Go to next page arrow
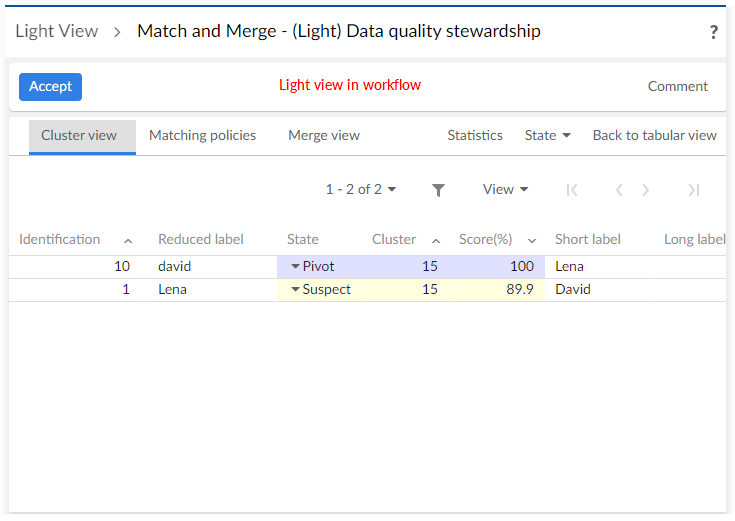 tap(646, 190)
